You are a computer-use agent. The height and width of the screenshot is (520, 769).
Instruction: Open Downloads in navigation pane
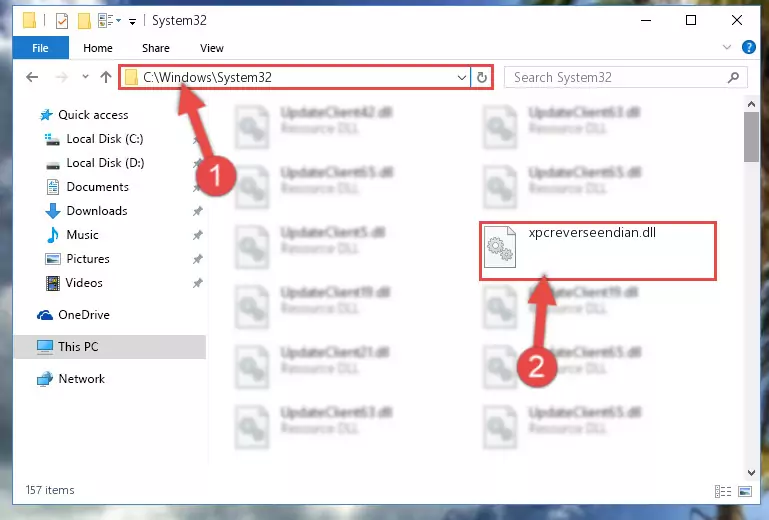pos(97,211)
